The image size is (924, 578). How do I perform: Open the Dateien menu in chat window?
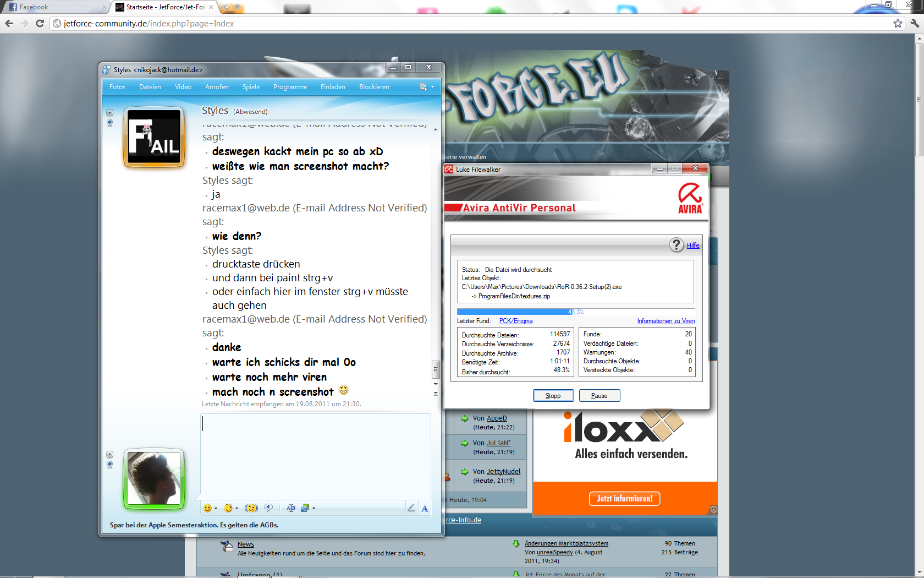pos(150,87)
